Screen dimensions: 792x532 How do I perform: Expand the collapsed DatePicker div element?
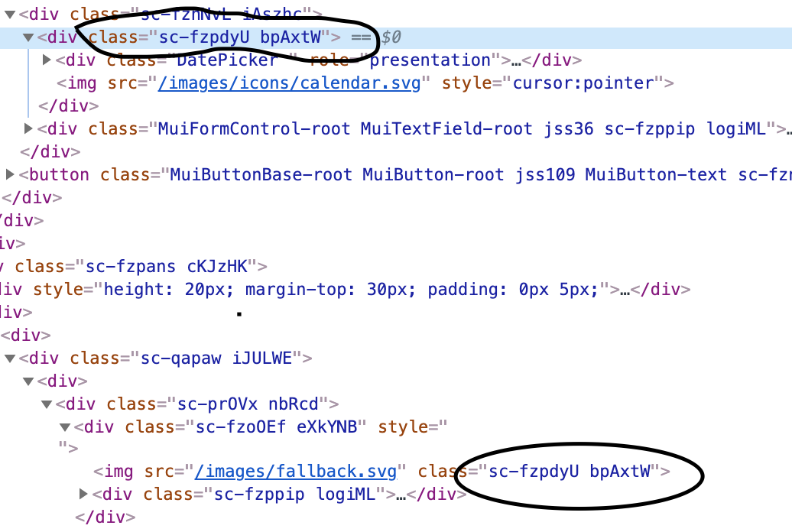coord(46,60)
